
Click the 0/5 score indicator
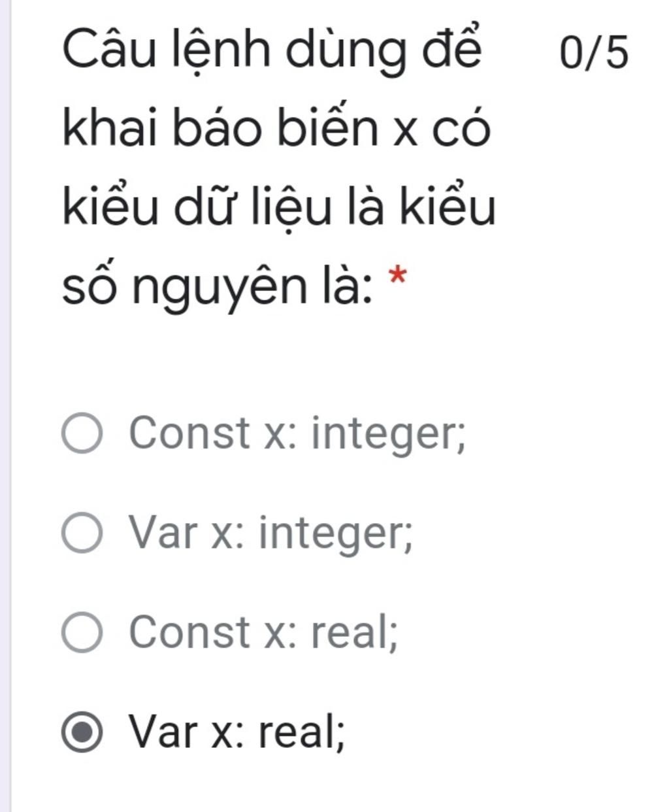click(x=595, y=53)
